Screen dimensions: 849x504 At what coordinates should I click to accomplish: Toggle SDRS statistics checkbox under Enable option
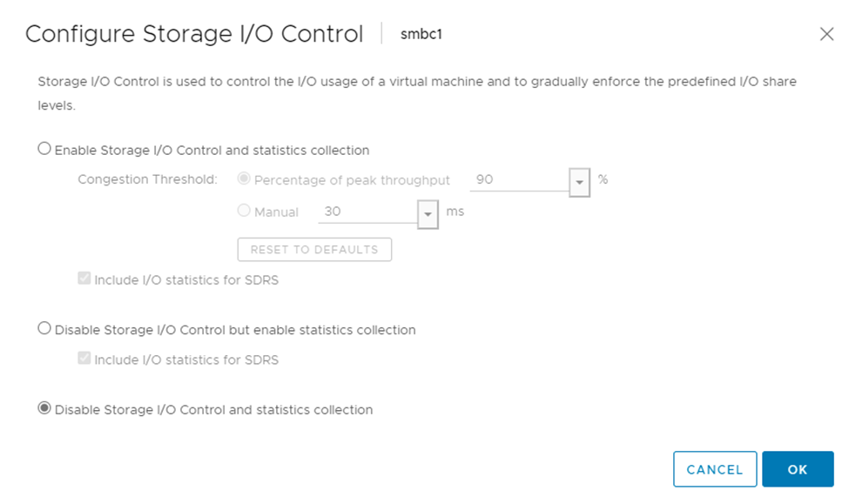tap(84, 279)
